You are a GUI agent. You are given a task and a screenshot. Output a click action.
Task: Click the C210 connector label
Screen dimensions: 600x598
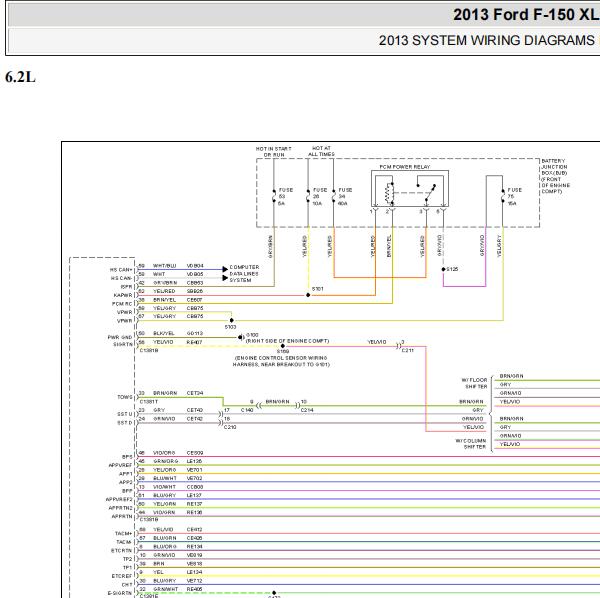230,427
